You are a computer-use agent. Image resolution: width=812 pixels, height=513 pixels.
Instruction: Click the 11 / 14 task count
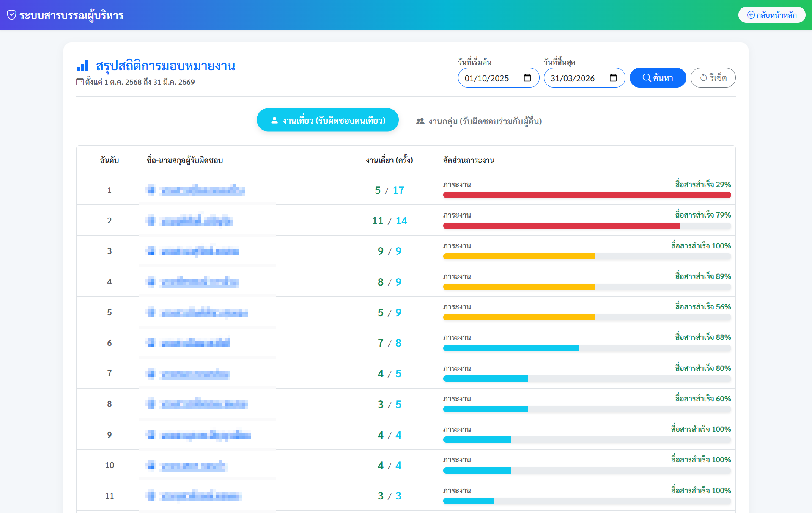[x=389, y=221]
